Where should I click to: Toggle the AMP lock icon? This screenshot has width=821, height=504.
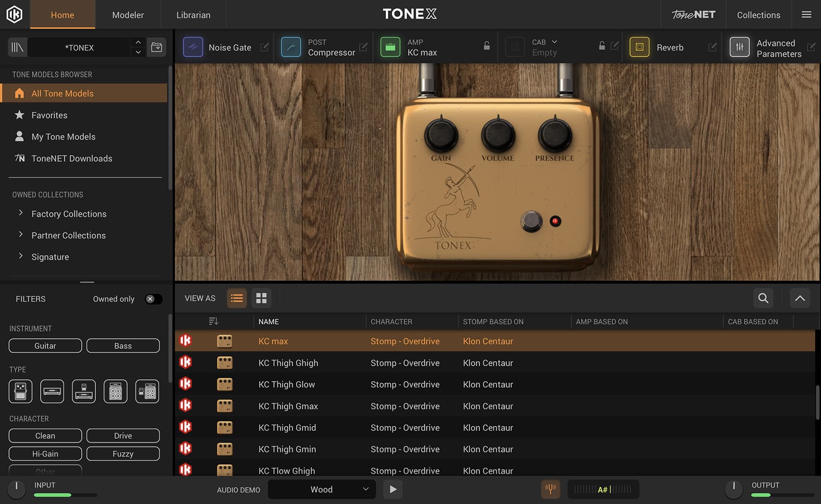(486, 46)
